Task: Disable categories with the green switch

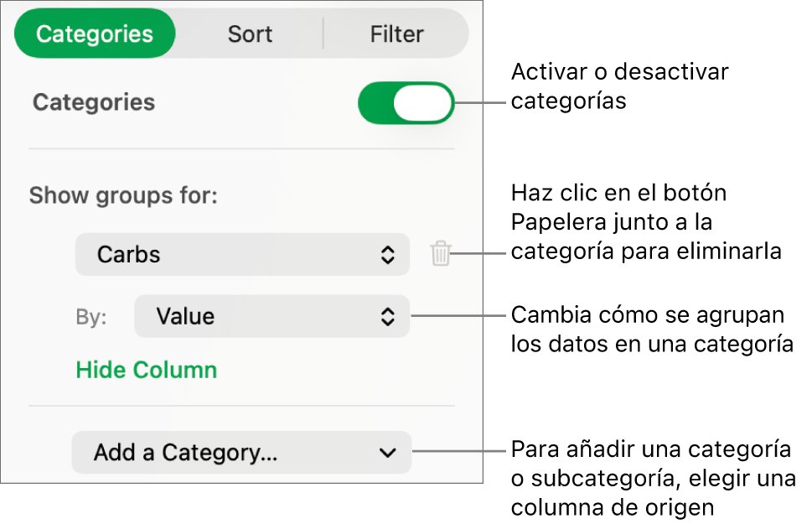Action: coord(406,102)
